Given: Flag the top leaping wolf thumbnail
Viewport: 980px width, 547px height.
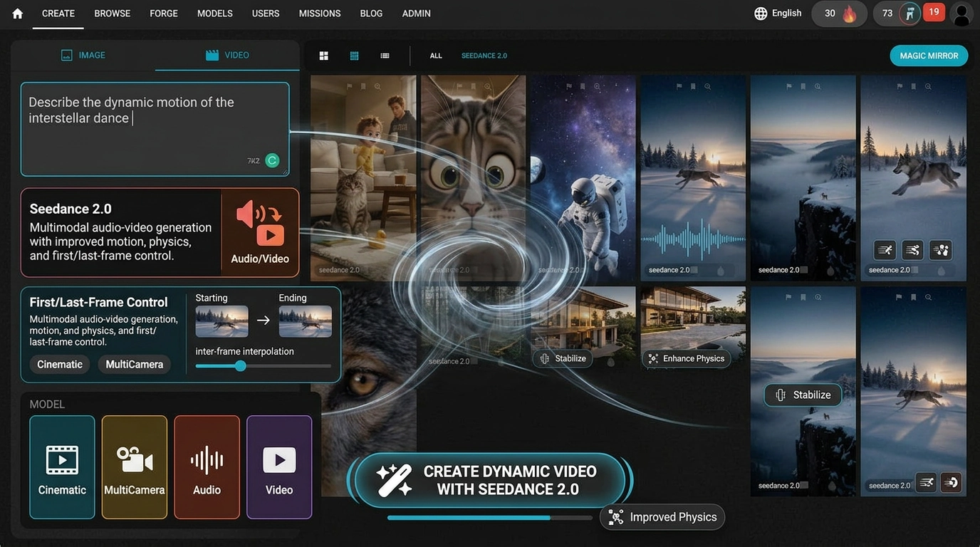Looking at the screenshot, I should pos(900,86).
